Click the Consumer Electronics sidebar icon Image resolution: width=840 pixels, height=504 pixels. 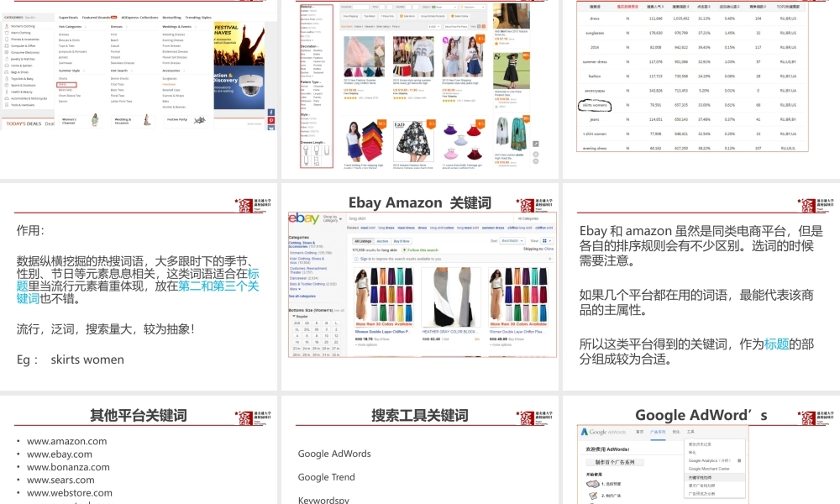point(7,52)
